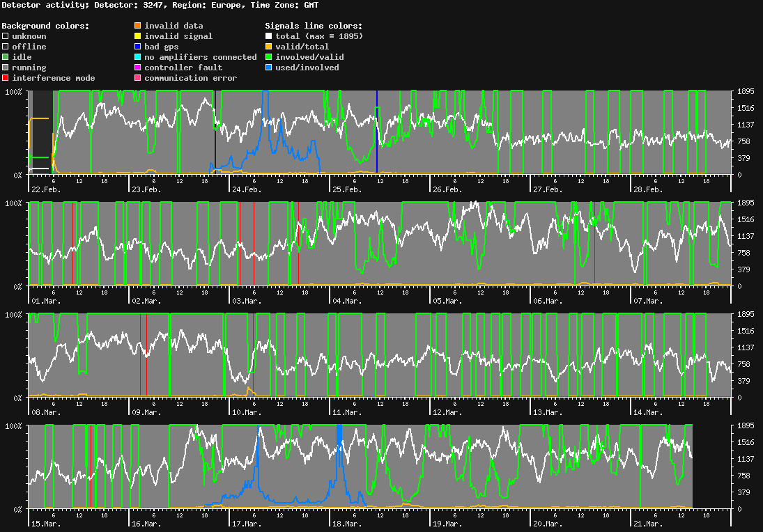763x532 pixels.
Task: Click the red interference marker on 15.Mar.
Action: coord(91,467)
